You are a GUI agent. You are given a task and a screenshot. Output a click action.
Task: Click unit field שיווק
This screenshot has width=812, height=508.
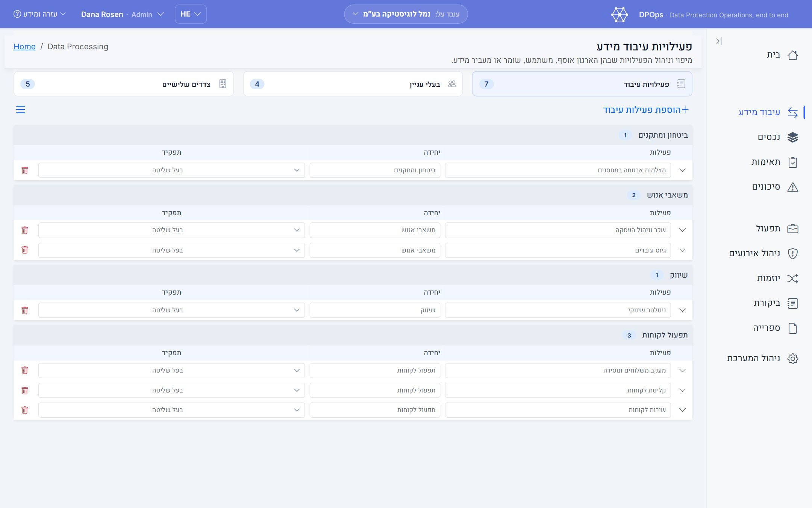coord(375,310)
